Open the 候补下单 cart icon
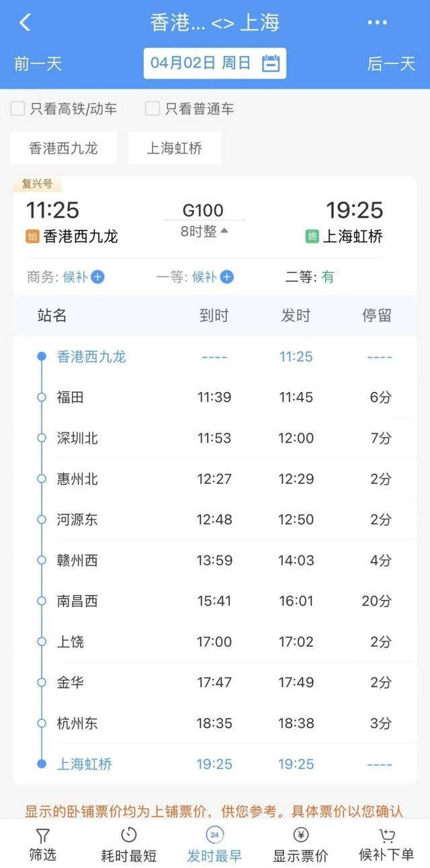The height and width of the screenshot is (868, 430). click(x=386, y=836)
